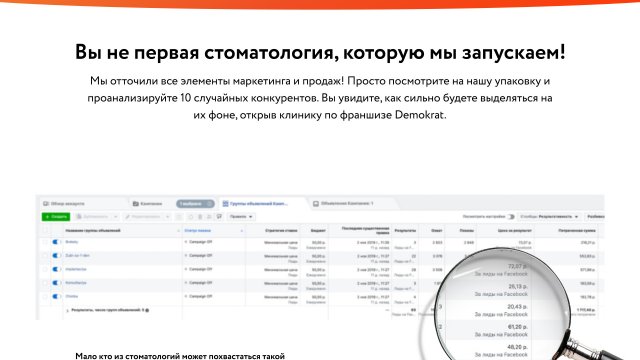Toggle the on/off switch for Chistka

[x=56, y=296]
